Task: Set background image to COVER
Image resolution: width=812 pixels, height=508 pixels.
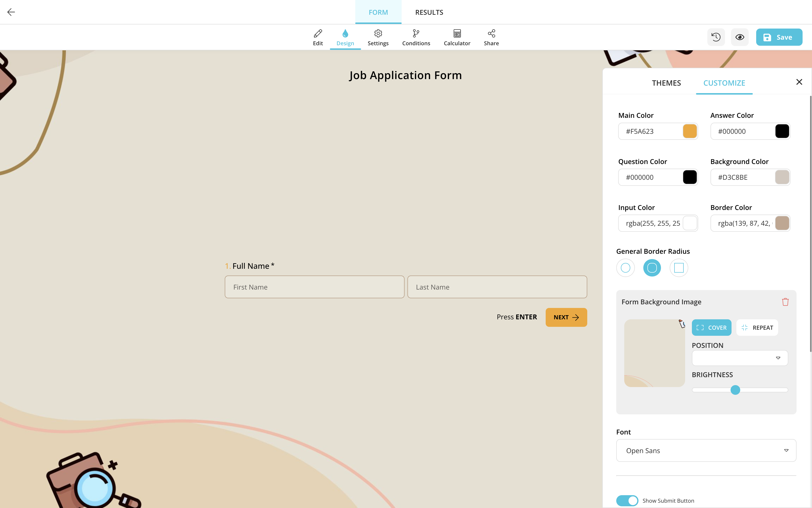Action: pos(711,328)
